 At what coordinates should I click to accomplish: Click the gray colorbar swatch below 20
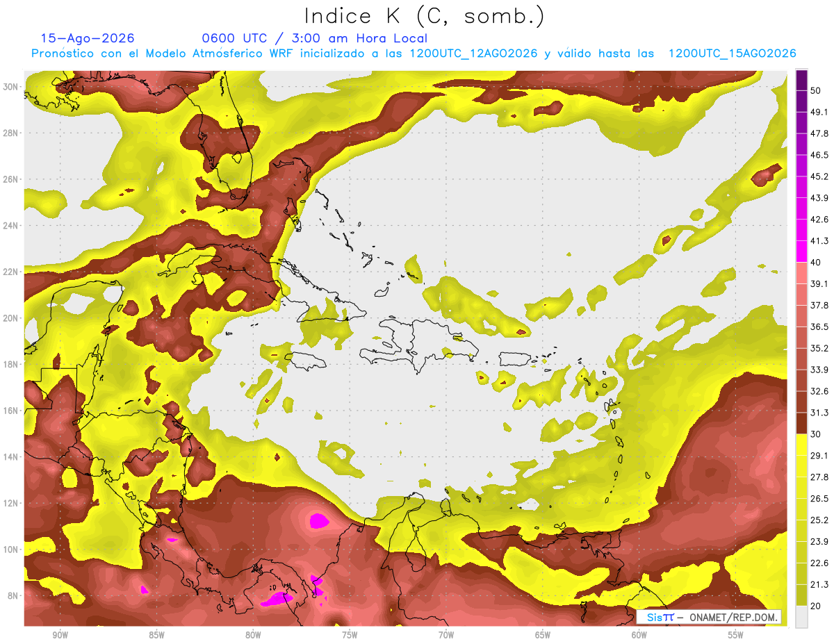801,617
